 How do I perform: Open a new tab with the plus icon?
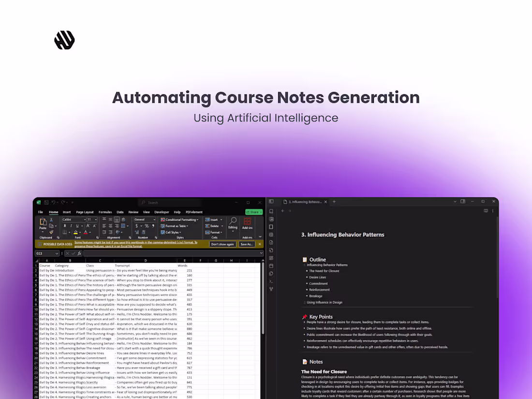click(334, 202)
